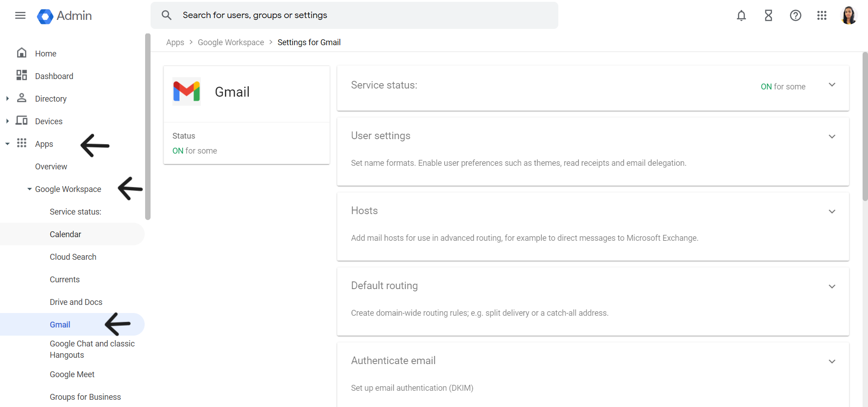868x407 pixels.
Task: Open Devices in the sidebar
Action: pyautogui.click(x=49, y=122)
